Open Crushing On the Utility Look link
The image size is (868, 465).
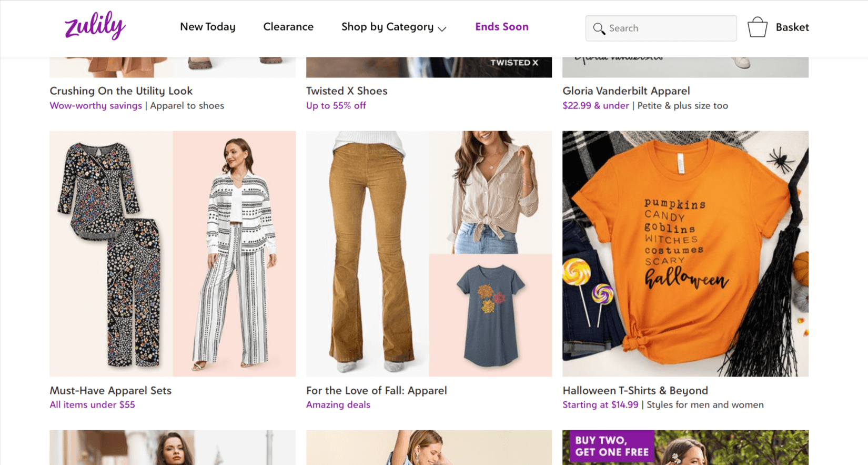pyautogui.click(x=121, y=91)
